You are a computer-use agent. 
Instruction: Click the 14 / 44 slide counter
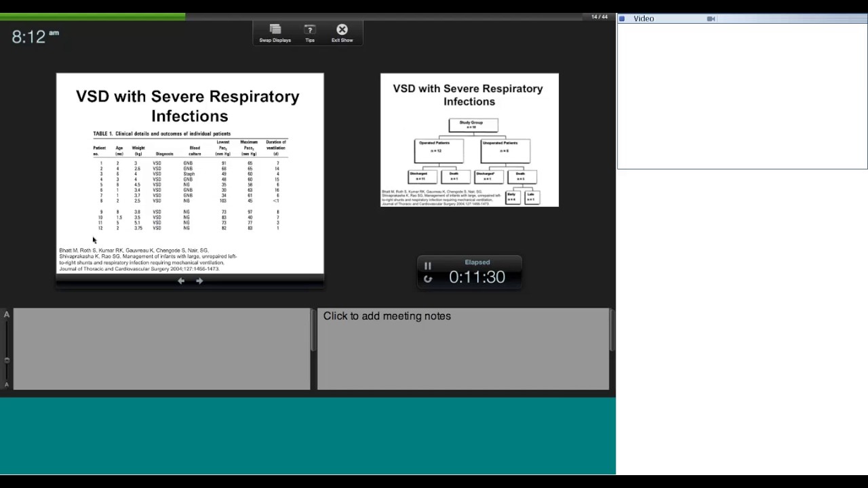599,16
